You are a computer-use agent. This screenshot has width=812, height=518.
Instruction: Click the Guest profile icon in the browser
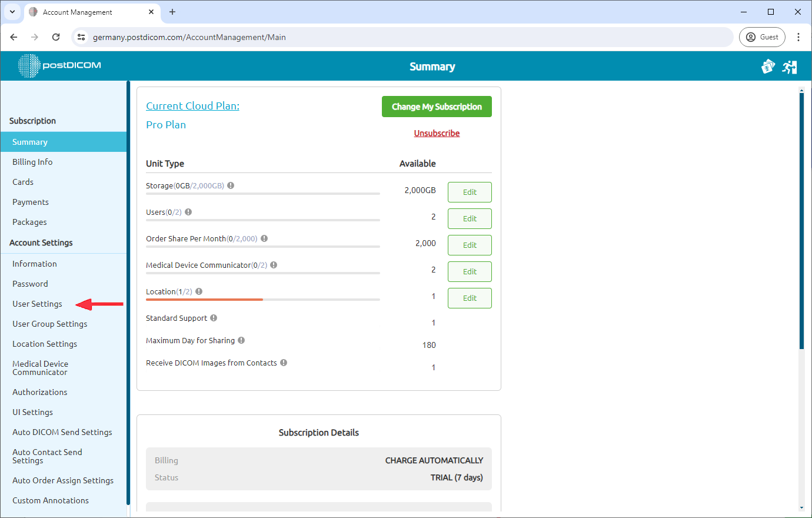click(762, 36)
